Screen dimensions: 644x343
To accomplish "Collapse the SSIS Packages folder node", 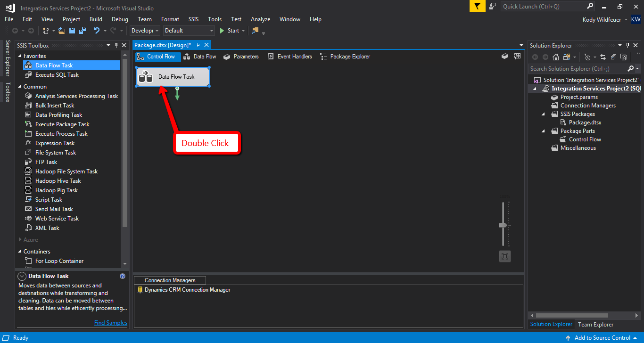I will (x=544, y=114).
